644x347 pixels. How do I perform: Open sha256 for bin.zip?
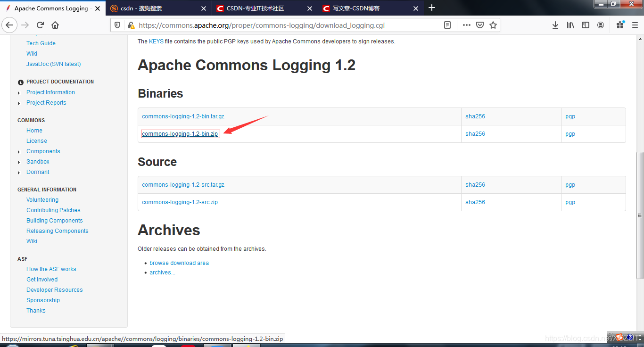(x=475, y=134)
